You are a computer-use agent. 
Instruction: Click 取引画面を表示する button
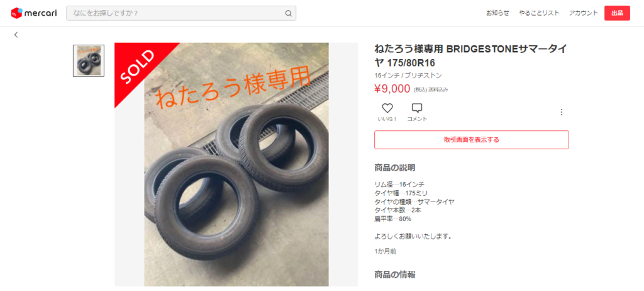472,140
